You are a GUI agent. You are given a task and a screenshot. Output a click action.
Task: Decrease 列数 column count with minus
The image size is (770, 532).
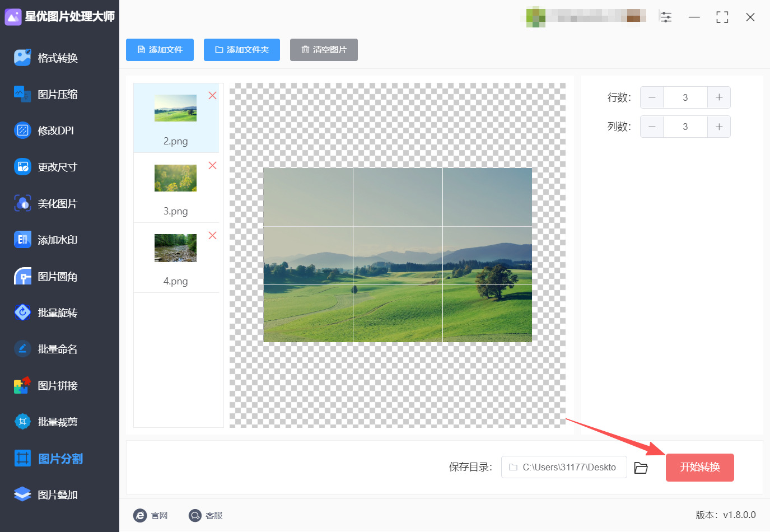[652, 127]
